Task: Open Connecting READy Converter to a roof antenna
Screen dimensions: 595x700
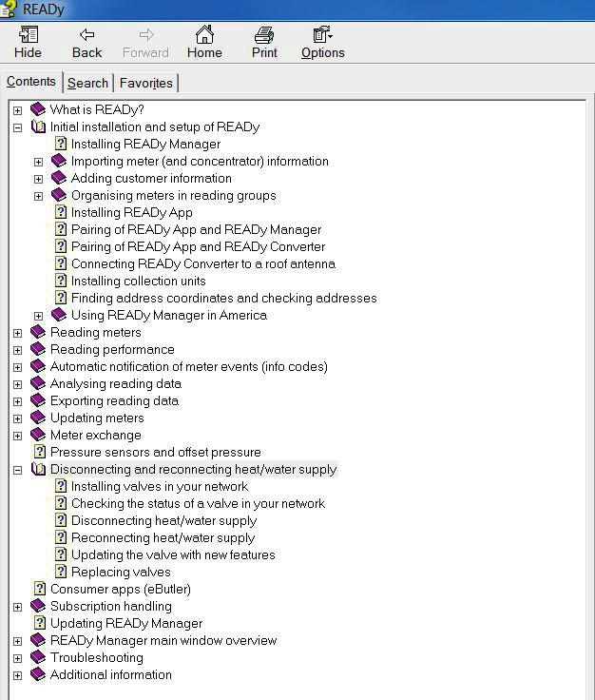Action: click(x=203, y=263)
